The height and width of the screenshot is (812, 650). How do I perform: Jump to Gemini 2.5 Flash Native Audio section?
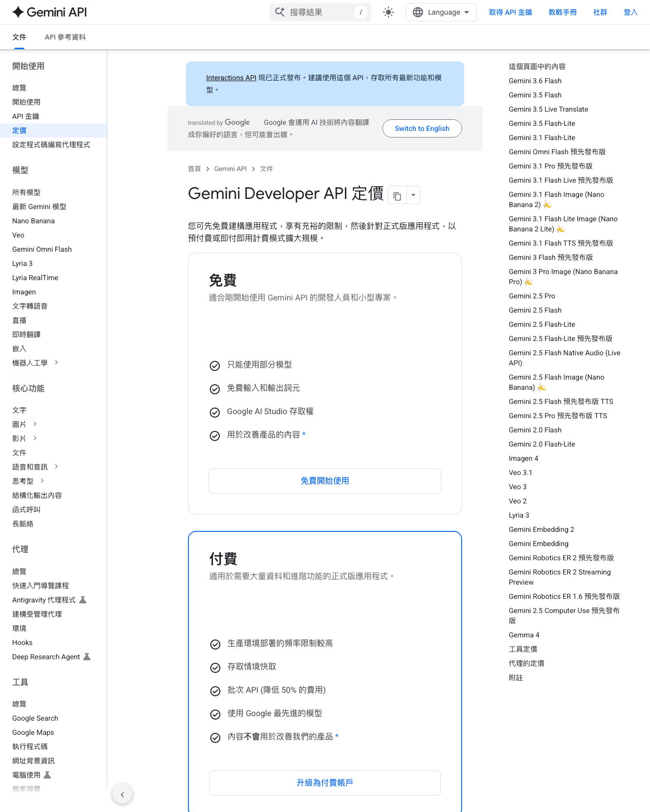tap(565, 358)
